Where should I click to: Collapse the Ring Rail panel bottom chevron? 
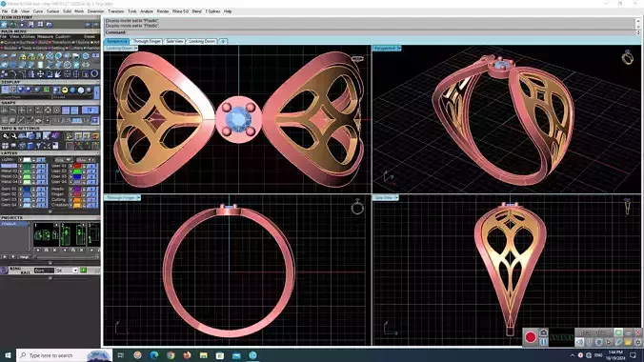(x=50, y=278)
